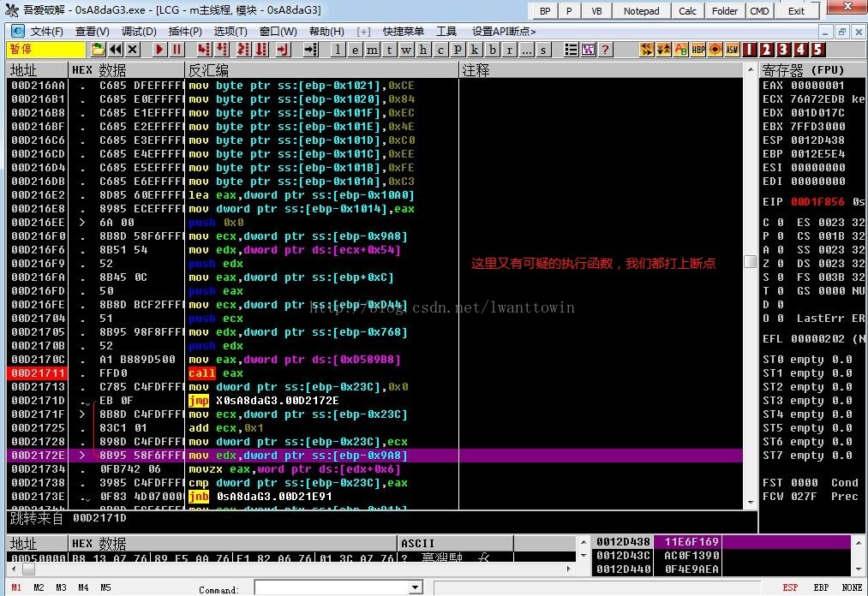Image resolution: width=868 pixels, height=596 pixels.
Task: Open the 选项(T) menu
Action: coord(230,32)
